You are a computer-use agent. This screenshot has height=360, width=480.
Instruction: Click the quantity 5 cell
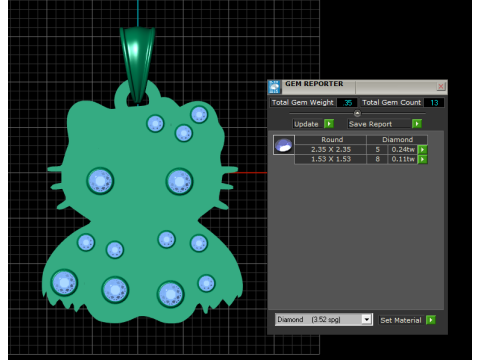(377, 149)
